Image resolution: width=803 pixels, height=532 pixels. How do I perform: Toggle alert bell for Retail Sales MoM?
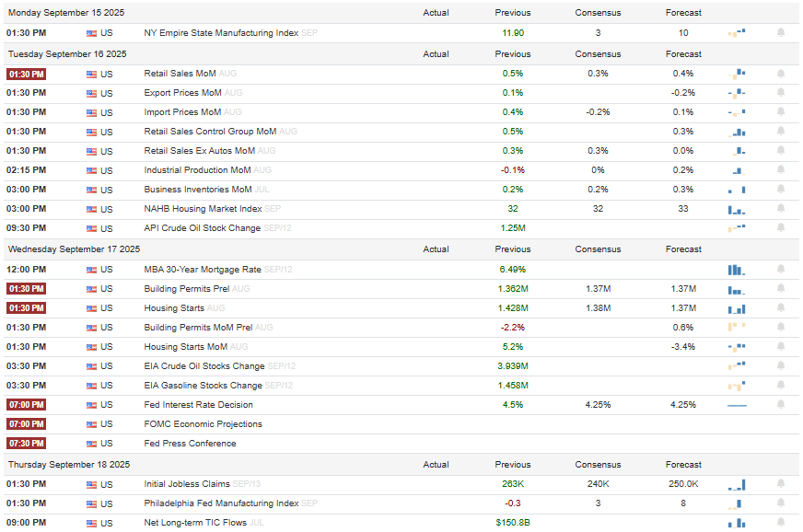point(781,74)
